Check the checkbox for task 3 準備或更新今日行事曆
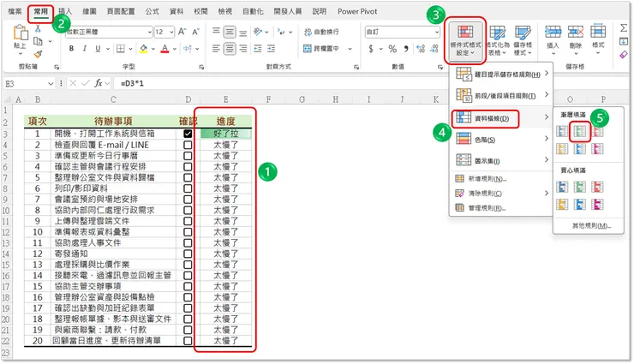The image size is (634, 364). click(x=188, y=156)
